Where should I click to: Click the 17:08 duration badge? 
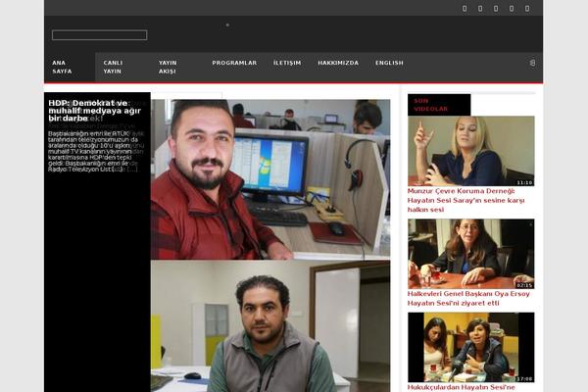[524, 379]
